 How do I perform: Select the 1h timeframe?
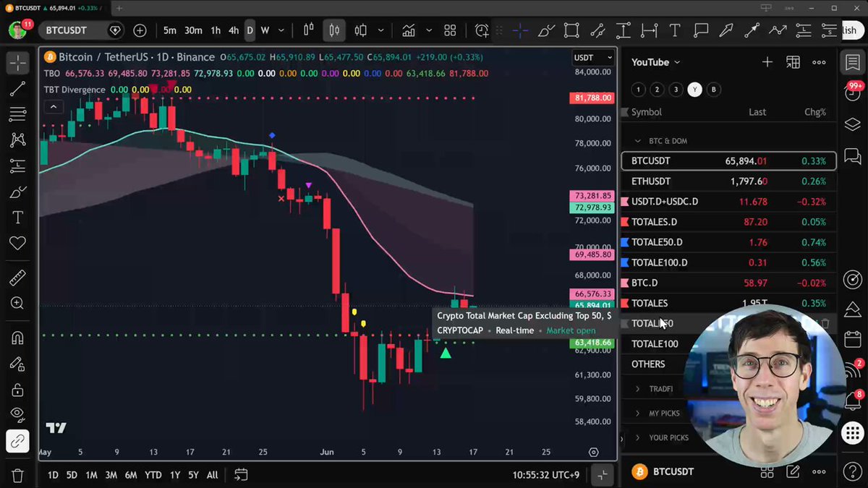tap(216, 30)
